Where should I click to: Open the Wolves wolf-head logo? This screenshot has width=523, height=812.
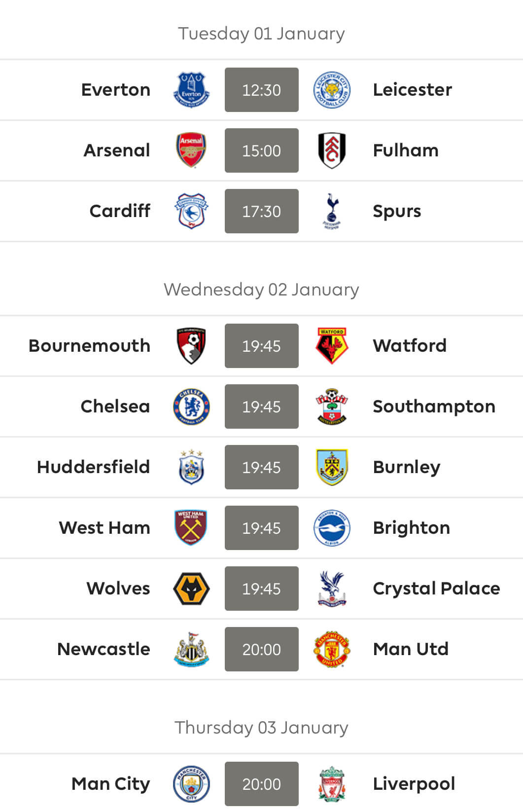coord(191,589)
